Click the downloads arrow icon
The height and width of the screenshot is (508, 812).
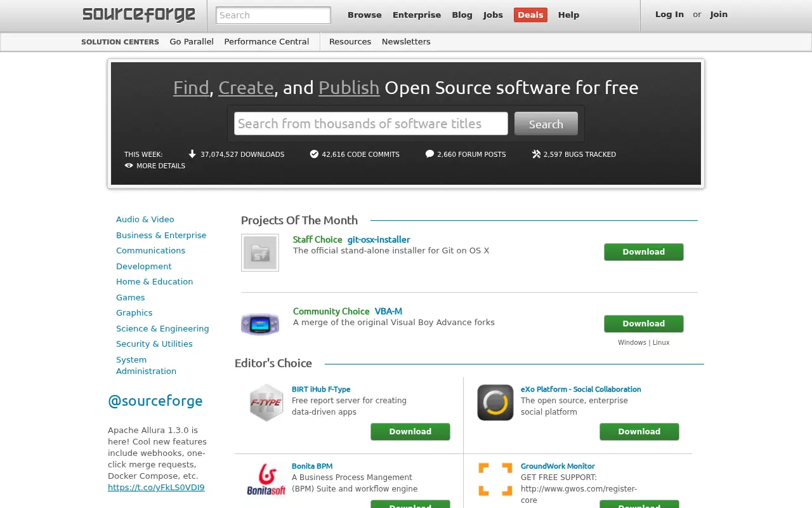(x=192, y=154)
